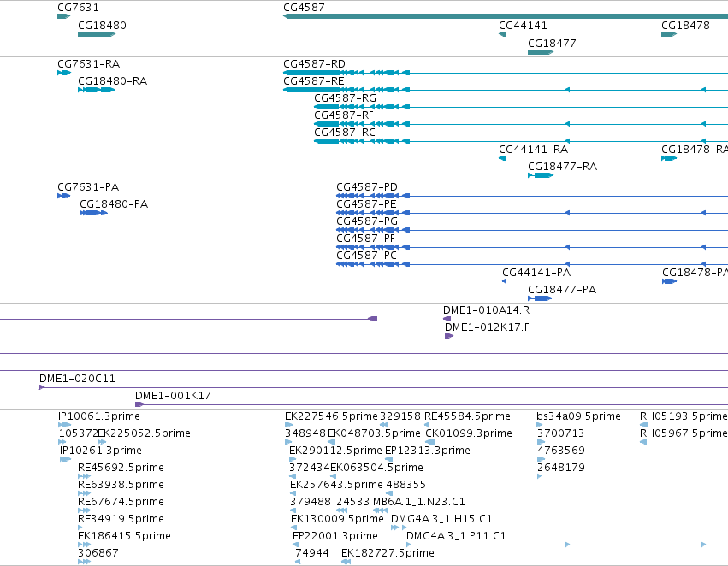The width and height of the screenshot is (728, 566).
Task: Click the DME1-020C11 clone label
Action: [77, 379]
